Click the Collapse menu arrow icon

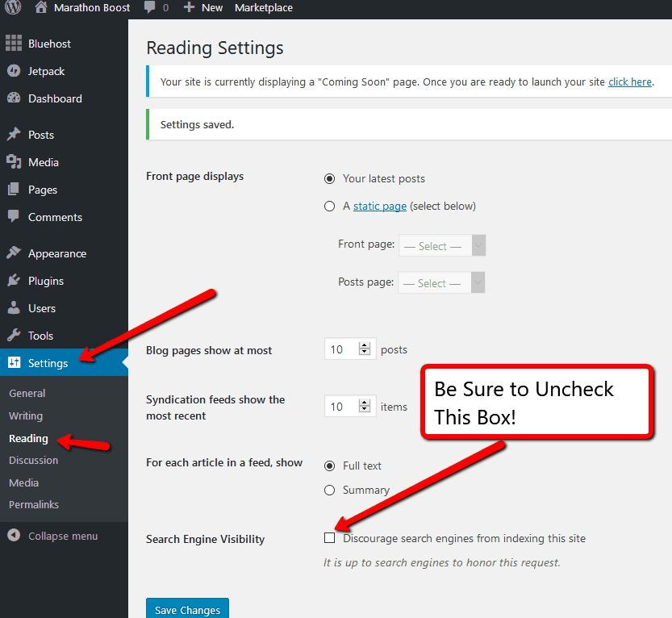pyautogui.click(x=14, y=535)
